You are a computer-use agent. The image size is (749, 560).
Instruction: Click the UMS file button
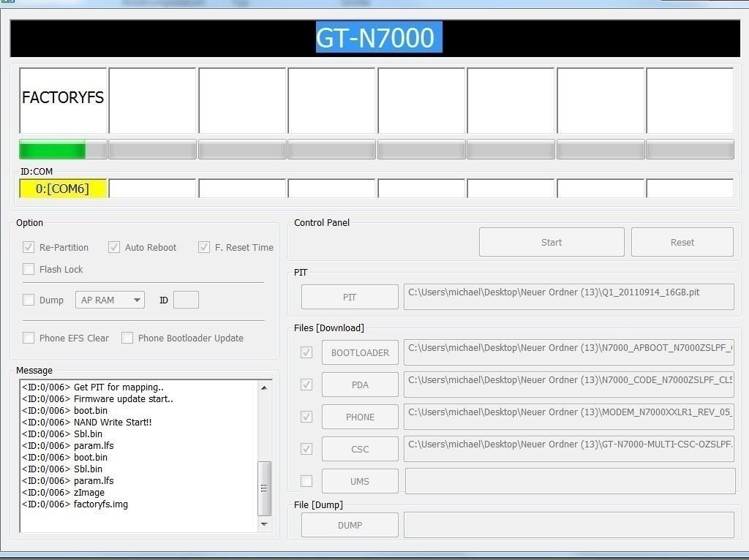pyautogui.click(x=360, y=481)
